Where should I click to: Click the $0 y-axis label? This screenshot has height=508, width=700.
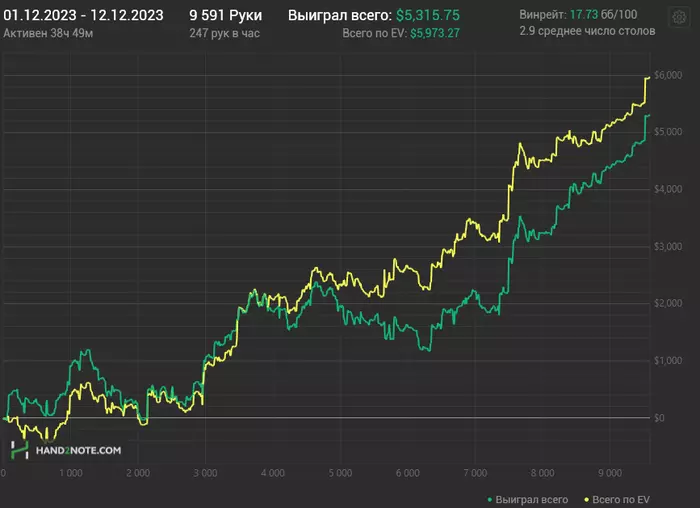tap(659, 418)
